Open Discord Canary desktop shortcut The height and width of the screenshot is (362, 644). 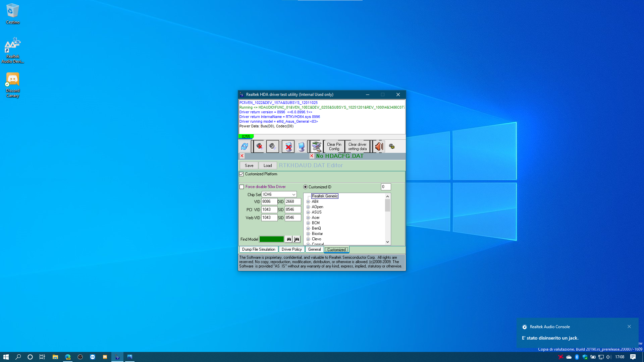(x=13, y=85)
